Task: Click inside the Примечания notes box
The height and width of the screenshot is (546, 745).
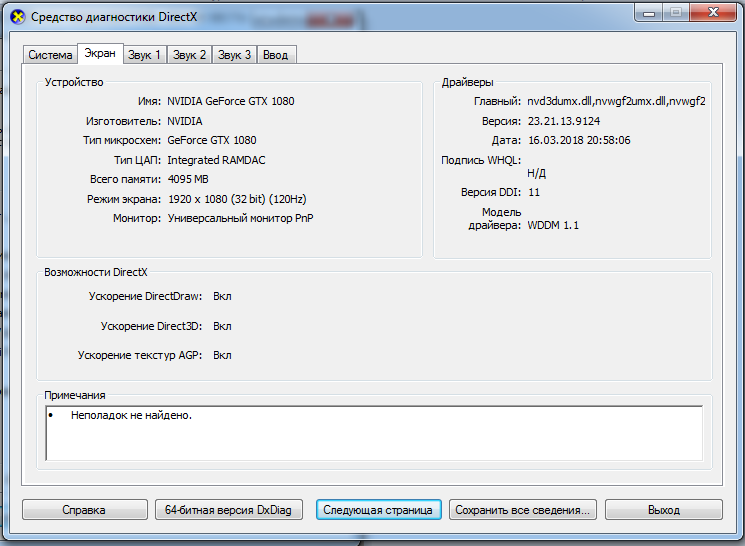Action: [x=374, y=433]
